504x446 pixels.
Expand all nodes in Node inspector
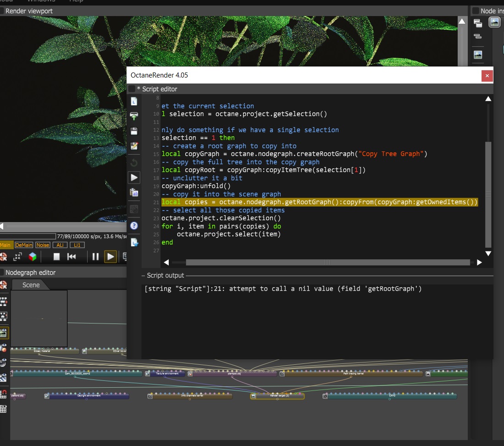coord(478,23)
